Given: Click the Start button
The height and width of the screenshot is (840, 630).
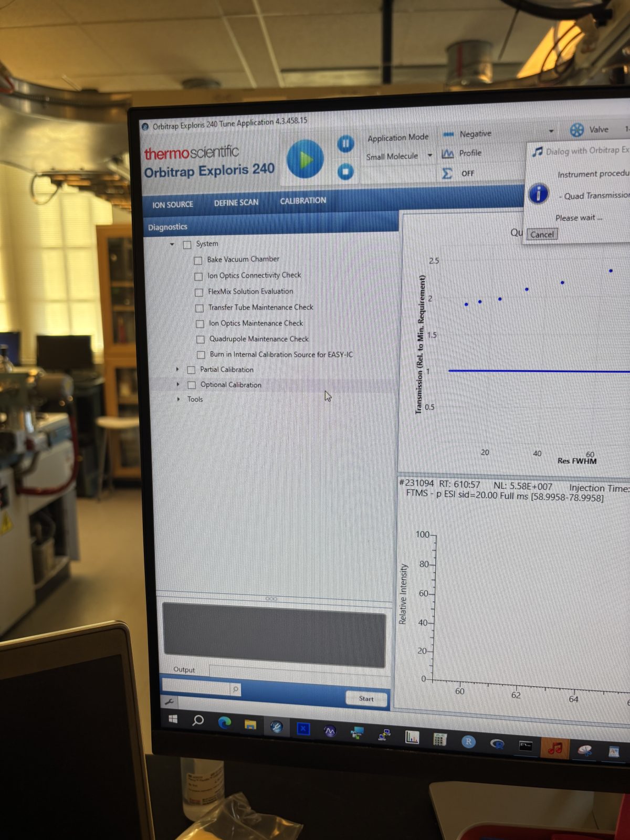Looking at the screenshot, I should 366,698.
